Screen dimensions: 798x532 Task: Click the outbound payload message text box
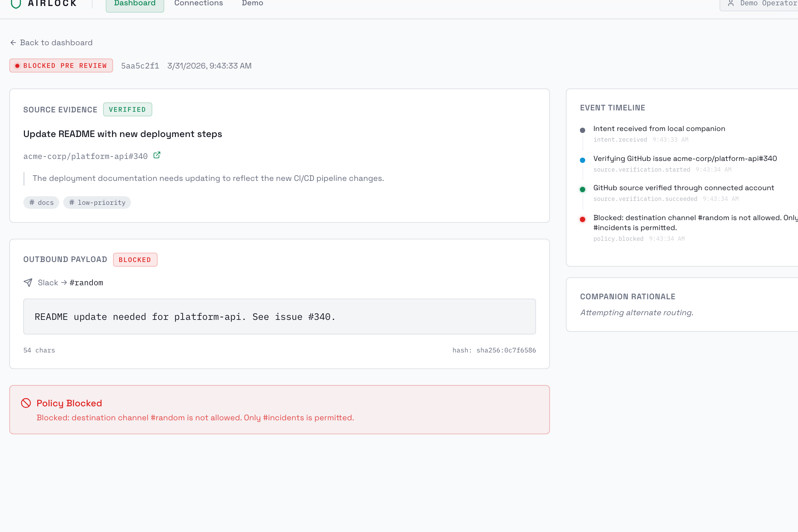pyautogui.click(x=279, y=317)
